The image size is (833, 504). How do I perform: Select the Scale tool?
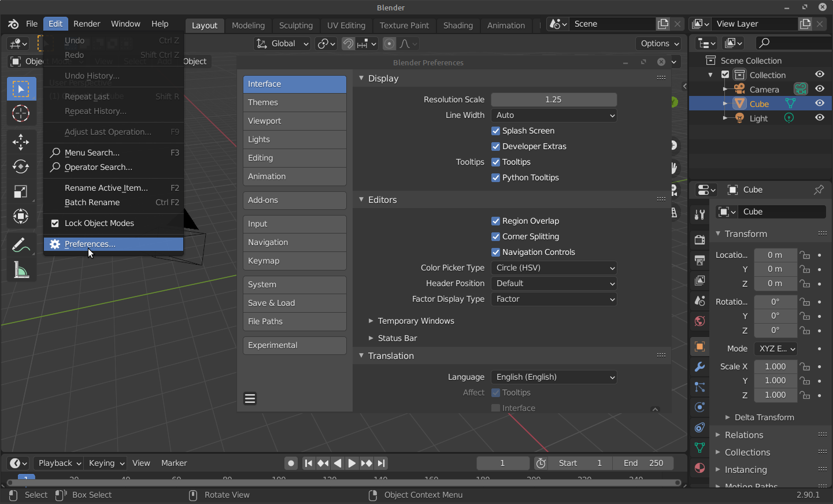(x=21, y=192)
